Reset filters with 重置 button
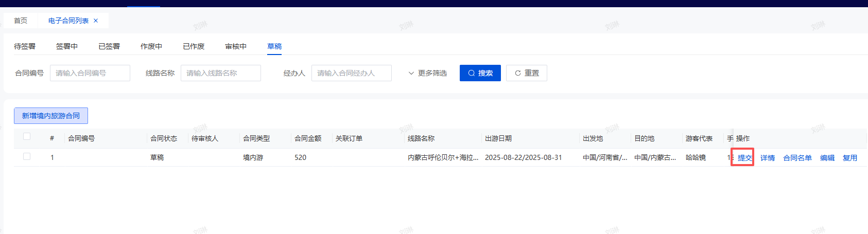The height and width of the screenshot is (234, 868). (526, 73)
